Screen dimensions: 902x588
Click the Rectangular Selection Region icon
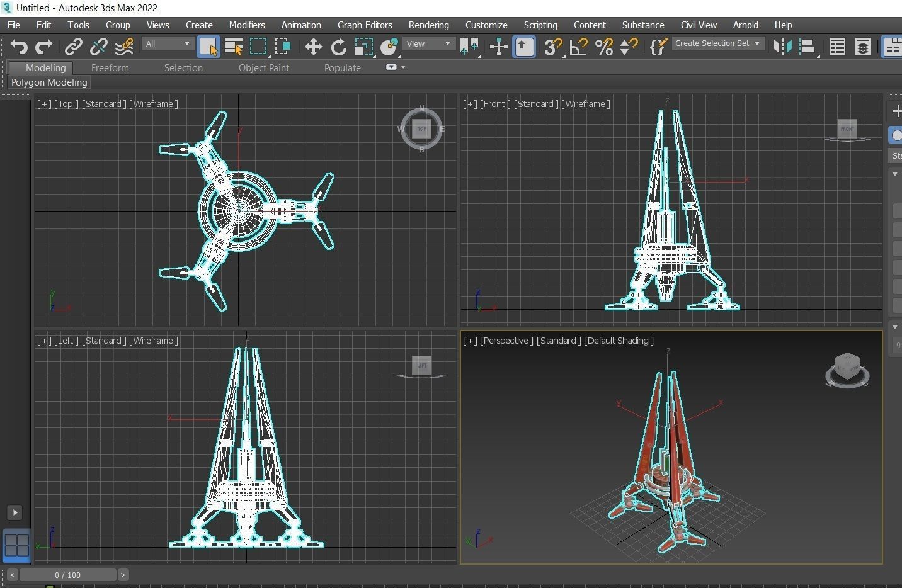[x=258, y=47]
